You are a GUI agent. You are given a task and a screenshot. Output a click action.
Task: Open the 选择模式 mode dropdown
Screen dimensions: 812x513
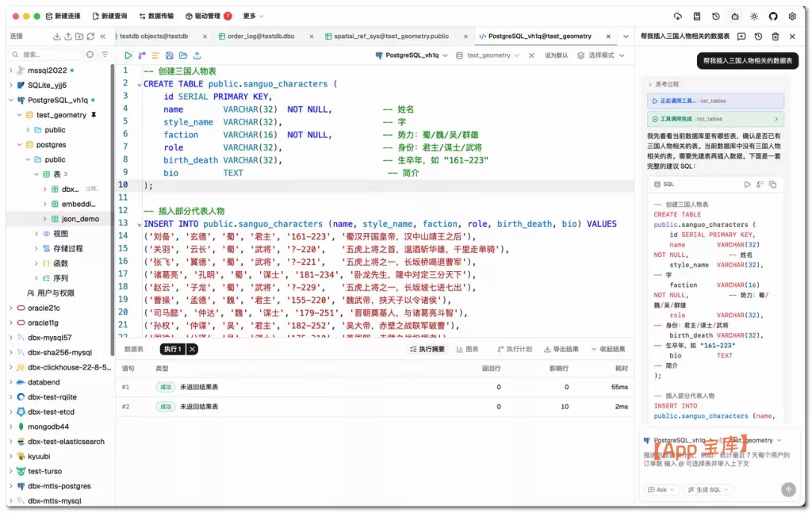point(601,56)
